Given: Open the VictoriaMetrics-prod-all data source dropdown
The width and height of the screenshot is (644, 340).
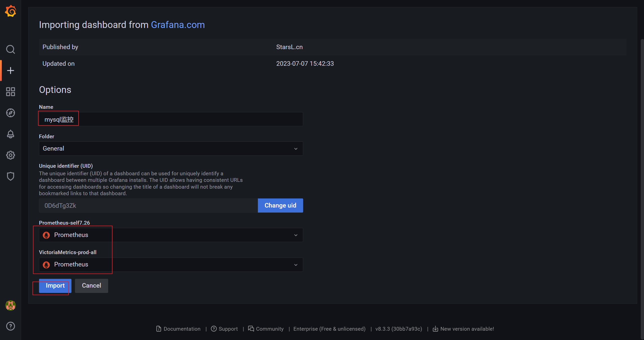Looking at the screenshot, I should pyautogui.click(x=171, y=264).
